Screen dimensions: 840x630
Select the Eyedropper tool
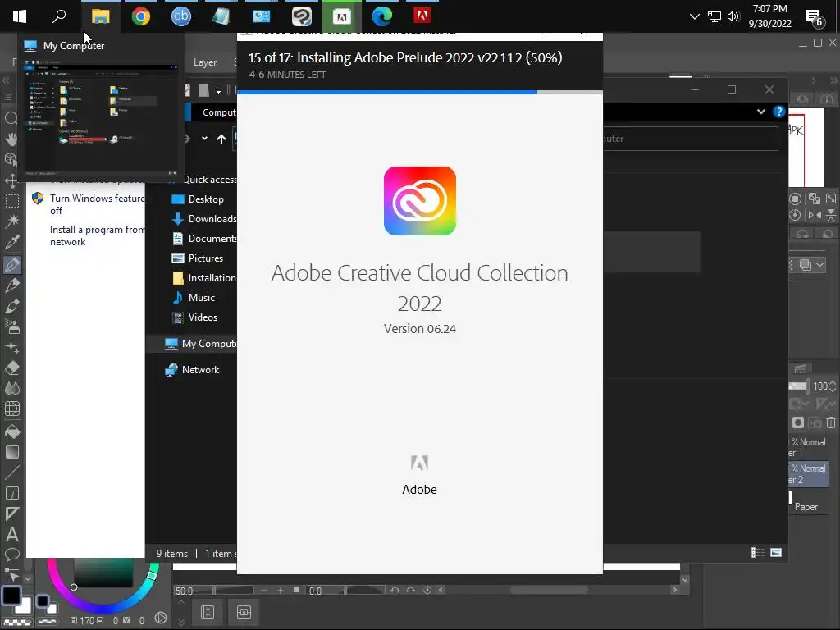coord(11,242)
